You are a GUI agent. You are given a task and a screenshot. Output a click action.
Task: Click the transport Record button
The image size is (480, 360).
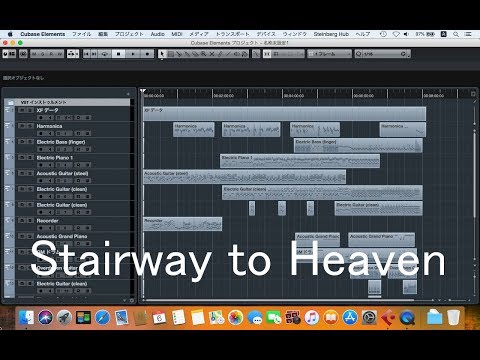(147, 54)
